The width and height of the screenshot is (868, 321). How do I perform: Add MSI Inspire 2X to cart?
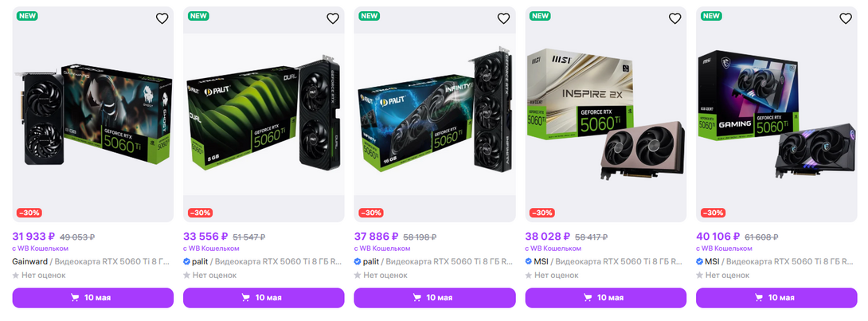605,298
